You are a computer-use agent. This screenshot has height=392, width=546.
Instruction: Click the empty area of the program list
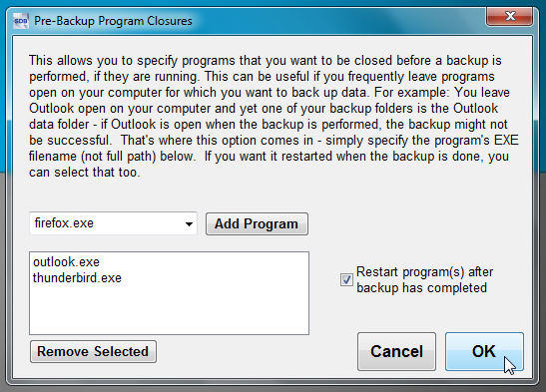[170, 309]
